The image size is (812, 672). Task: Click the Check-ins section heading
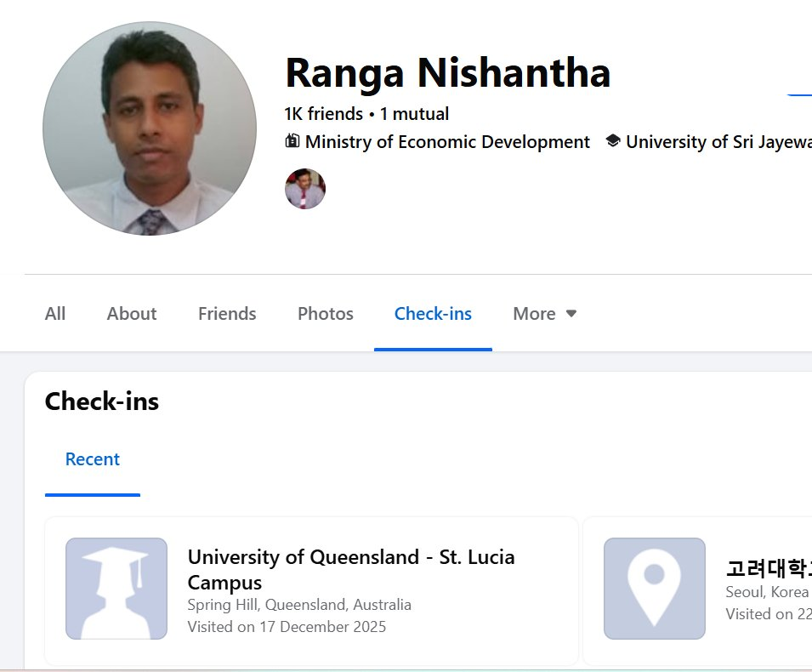(102, 401)
